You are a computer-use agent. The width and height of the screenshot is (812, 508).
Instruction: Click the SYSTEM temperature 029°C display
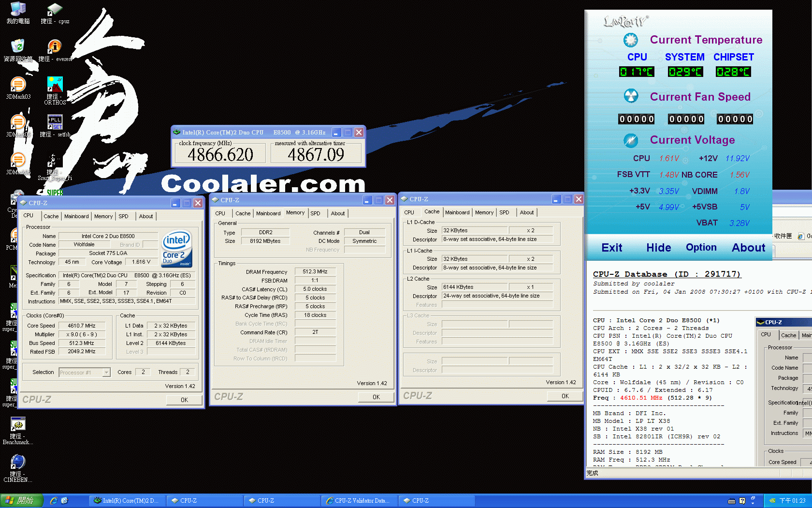point(685,72)
